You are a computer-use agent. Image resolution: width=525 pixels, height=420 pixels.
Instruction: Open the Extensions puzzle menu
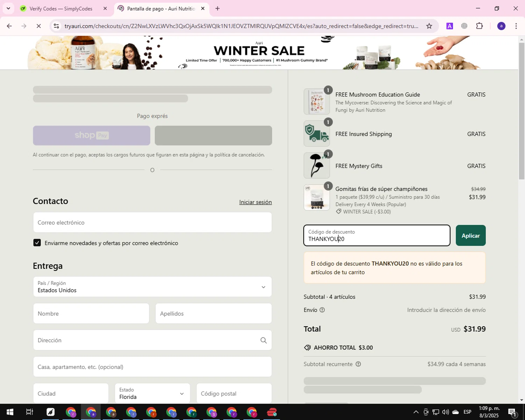point(479,26)
